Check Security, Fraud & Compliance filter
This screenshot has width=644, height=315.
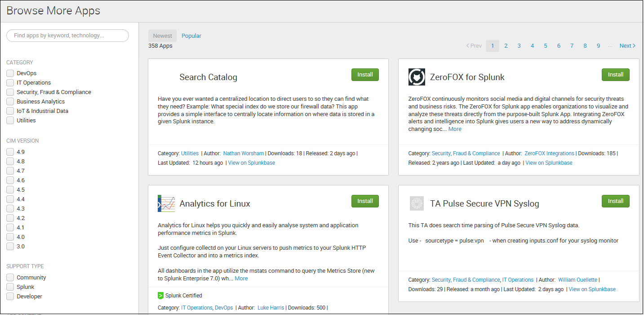(x=10, y=92)
